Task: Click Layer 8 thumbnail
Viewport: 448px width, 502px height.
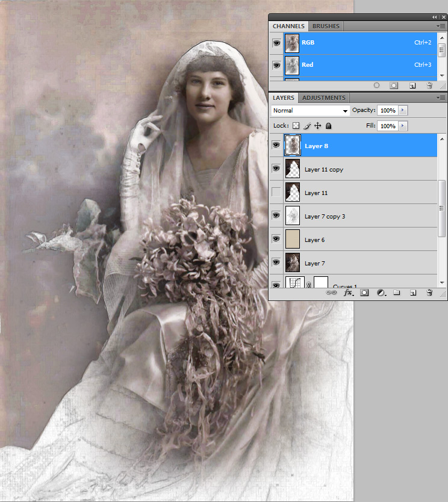Action: click(x=293, y=145)
